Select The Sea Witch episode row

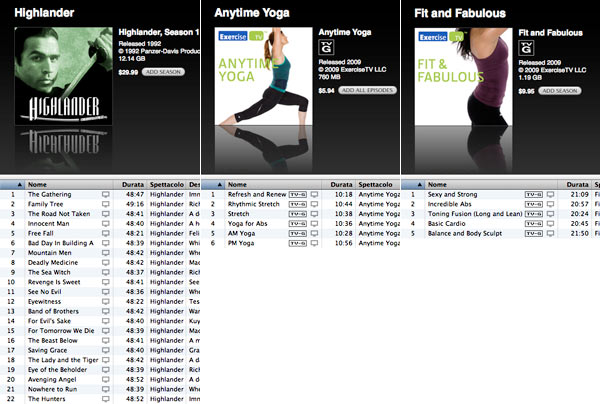tap(60, 272)
